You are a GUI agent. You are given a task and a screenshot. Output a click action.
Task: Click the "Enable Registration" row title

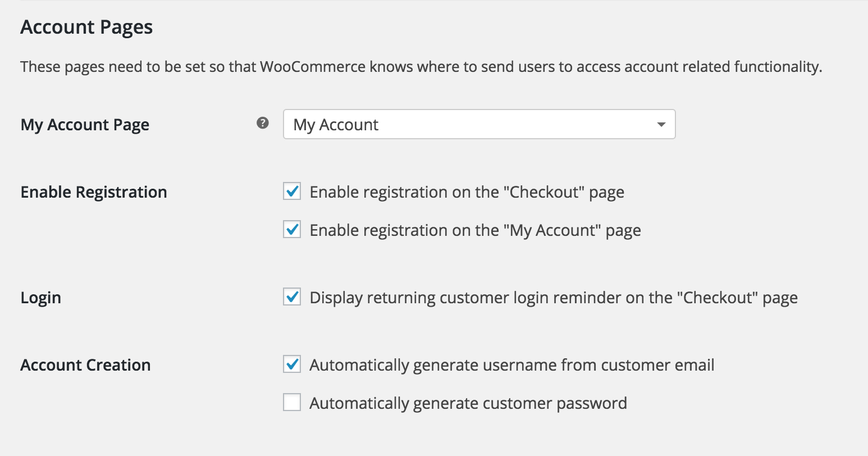pyautogui.click(x=94, y=192)
